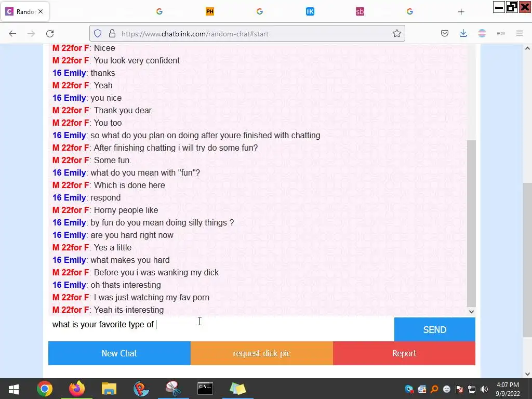Click the striped extension icon in toolbar
Image resolution: width=532 pixels, height=399 pixels.
482,34
